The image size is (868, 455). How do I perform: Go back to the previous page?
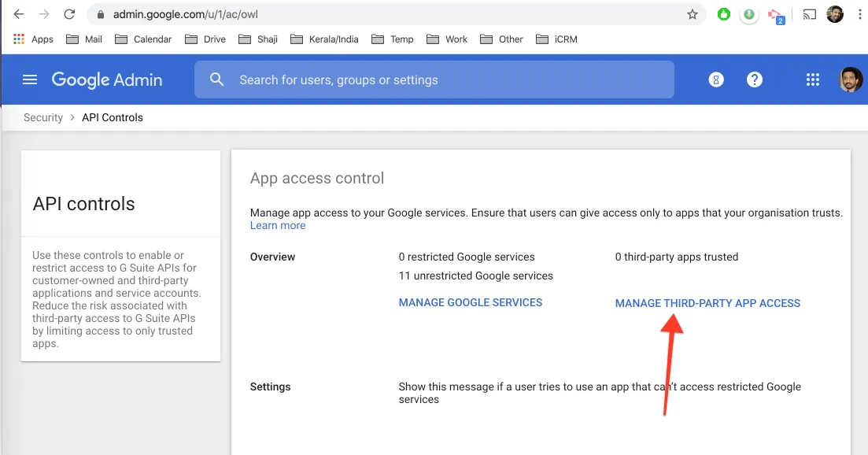click(x=19, y=14)
